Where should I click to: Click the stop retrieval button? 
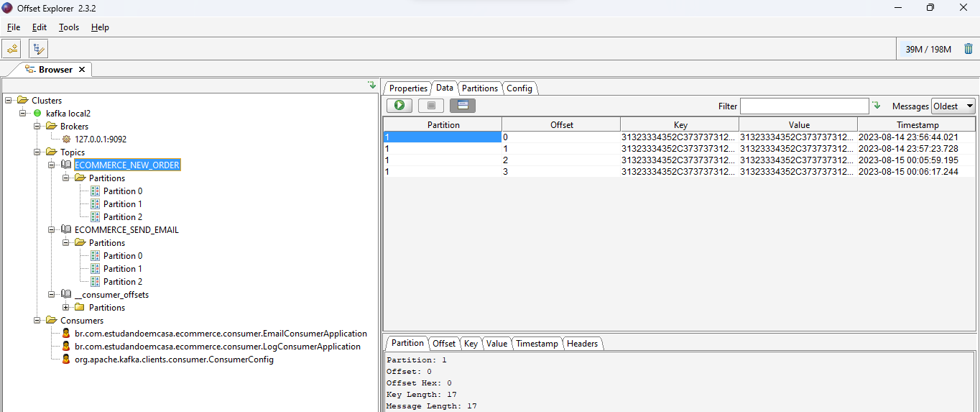pyautogui.click(x=431, y=106)
